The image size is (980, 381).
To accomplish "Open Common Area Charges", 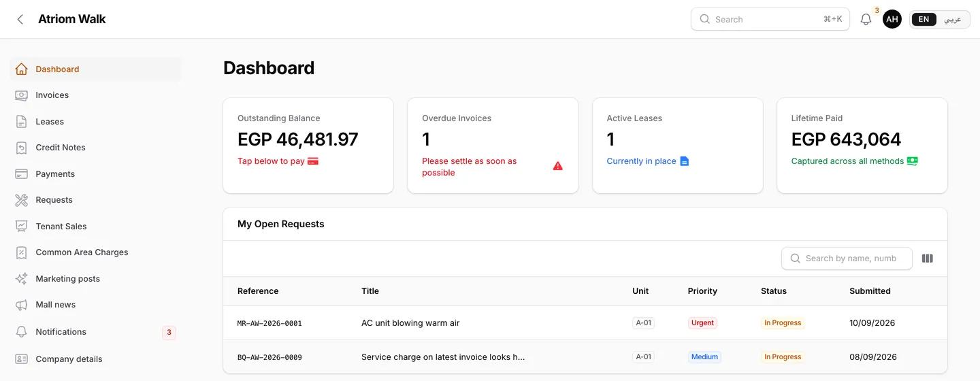I will 96,252.
